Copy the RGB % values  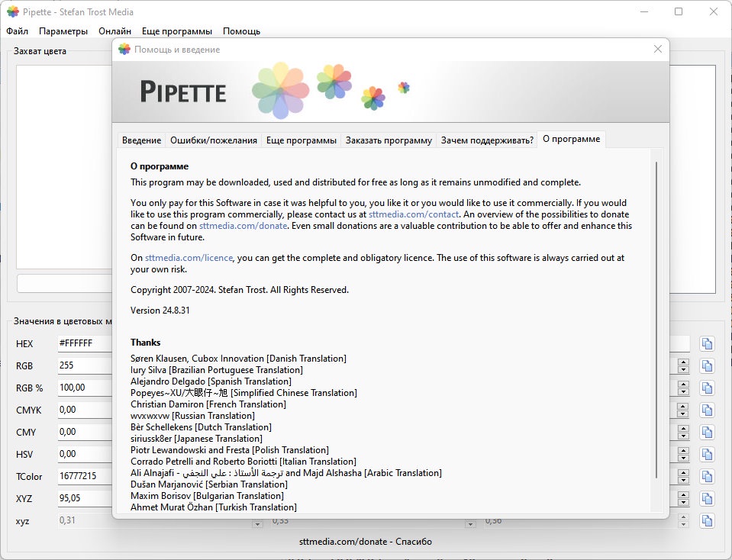click(707, 388)
